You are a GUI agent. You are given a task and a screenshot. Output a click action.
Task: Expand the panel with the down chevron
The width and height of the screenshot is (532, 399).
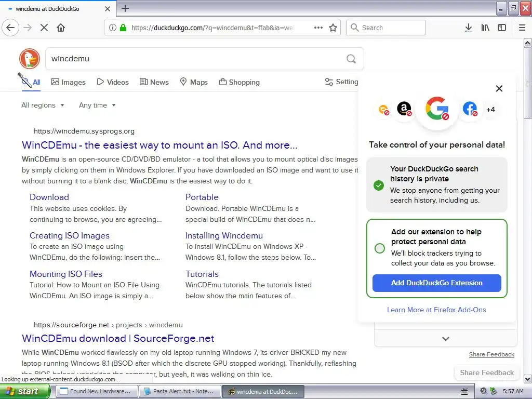tap(446, 339)
